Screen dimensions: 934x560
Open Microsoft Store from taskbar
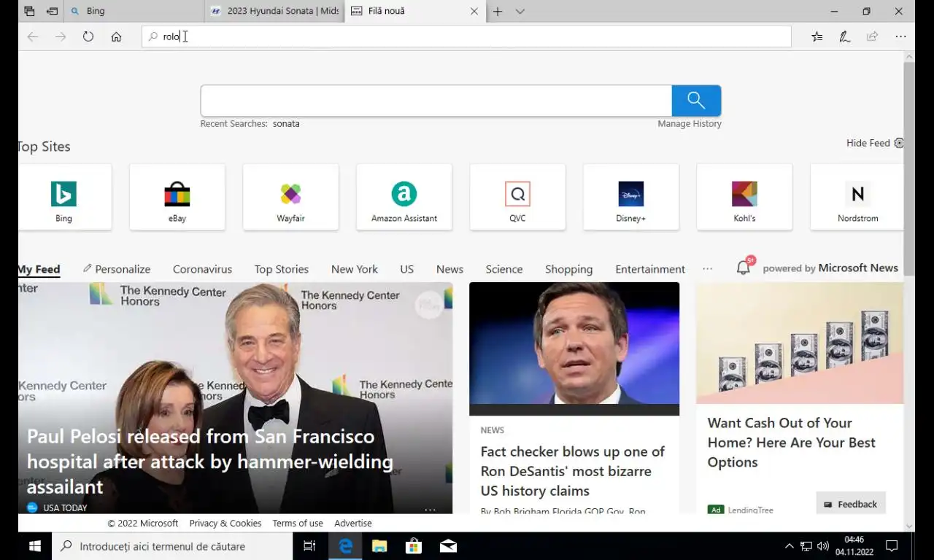(x=414, y=546)
